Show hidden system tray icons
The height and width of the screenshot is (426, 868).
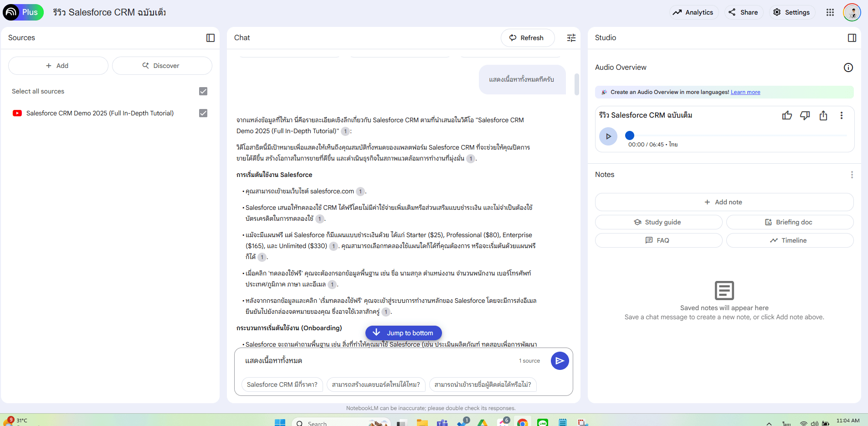(x=769, y=423)
